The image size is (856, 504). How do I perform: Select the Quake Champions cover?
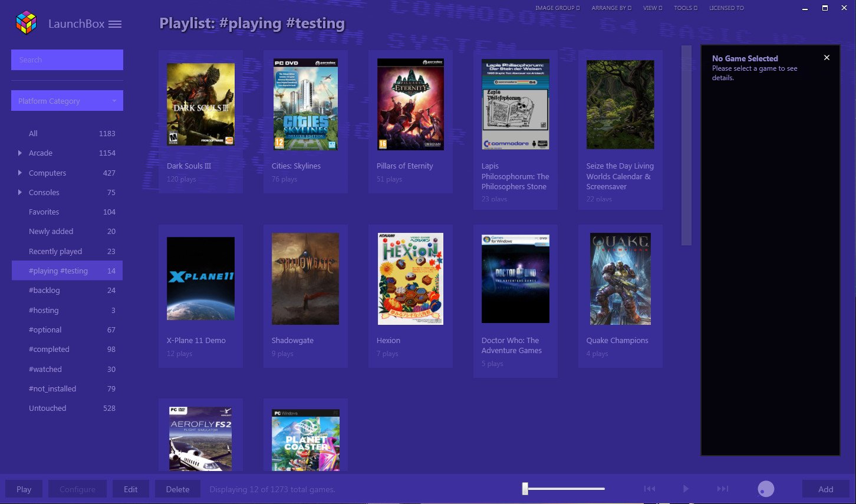click(620, 279)
